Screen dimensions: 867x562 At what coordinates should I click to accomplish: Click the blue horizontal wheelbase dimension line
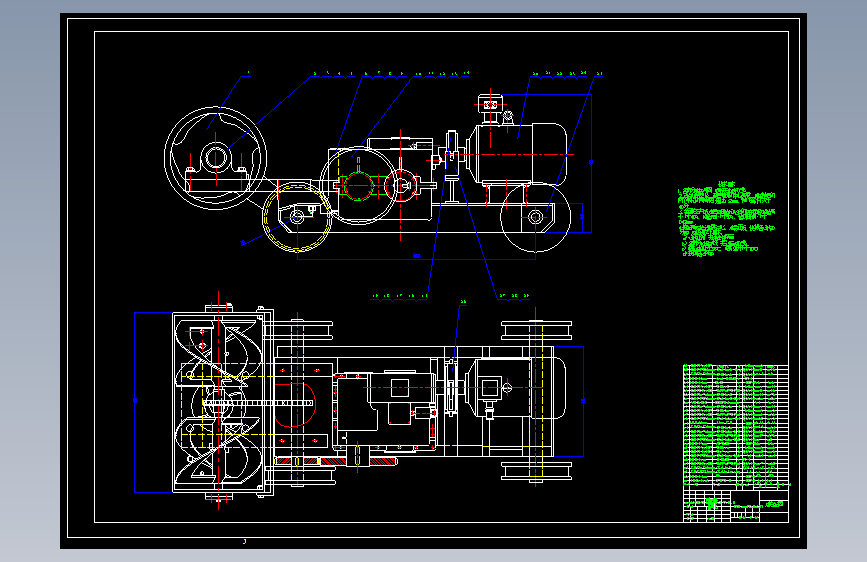pos(416,259)
